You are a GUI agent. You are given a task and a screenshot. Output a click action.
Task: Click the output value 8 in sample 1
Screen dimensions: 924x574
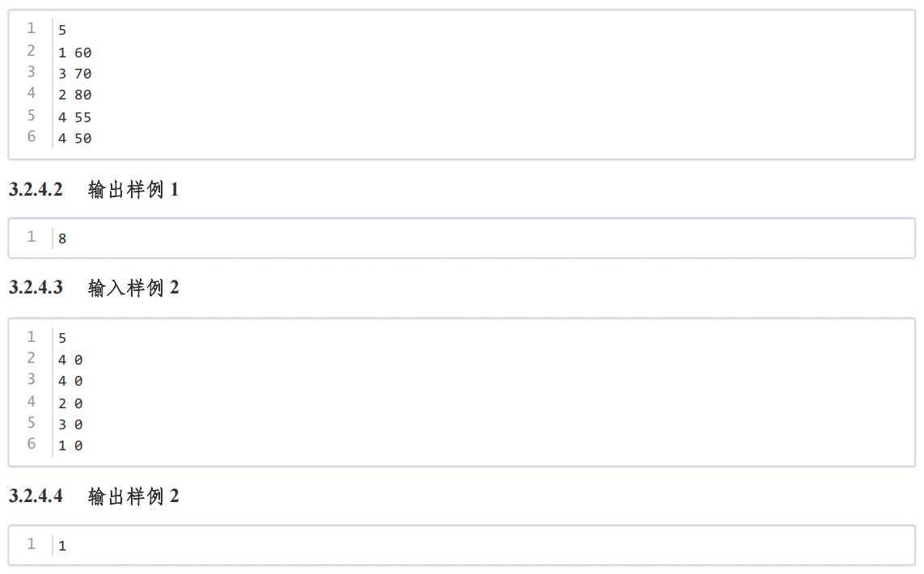[x=62, y=238]
